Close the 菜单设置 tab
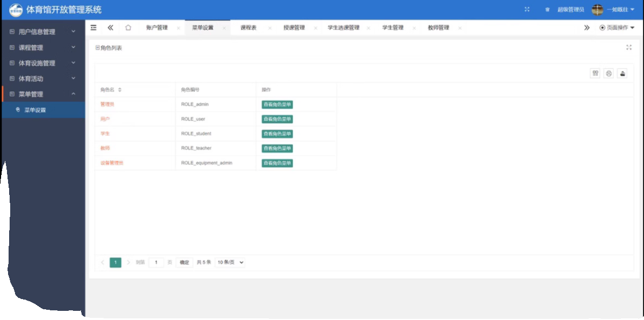This screenshot has height=320, width=644. (224, 28)
